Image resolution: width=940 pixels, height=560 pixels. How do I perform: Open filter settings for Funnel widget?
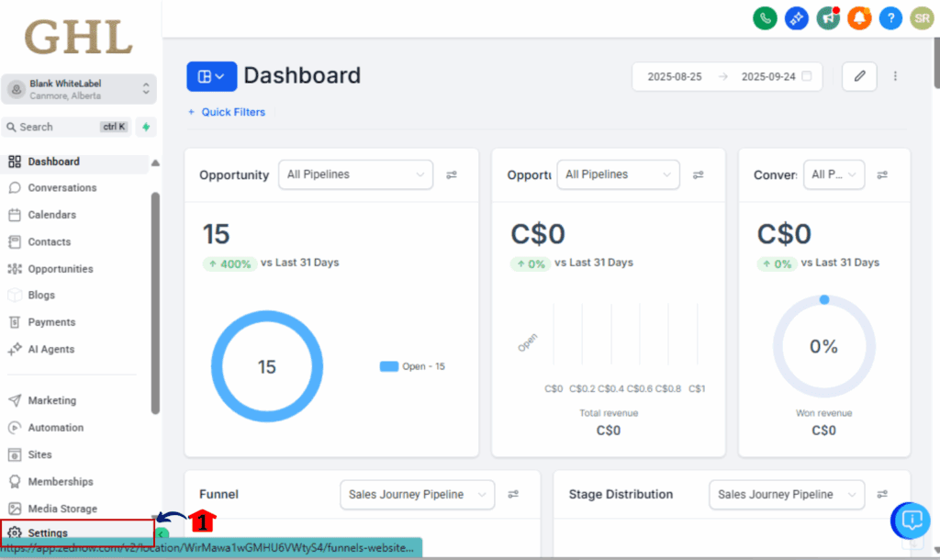click(x=513, y=494)
